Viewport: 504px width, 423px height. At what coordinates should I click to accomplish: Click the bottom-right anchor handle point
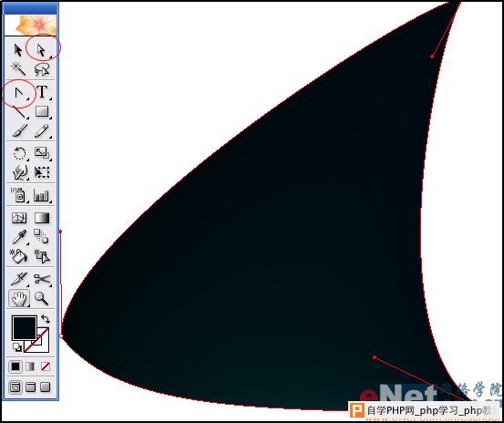click(x=375, y=357)
